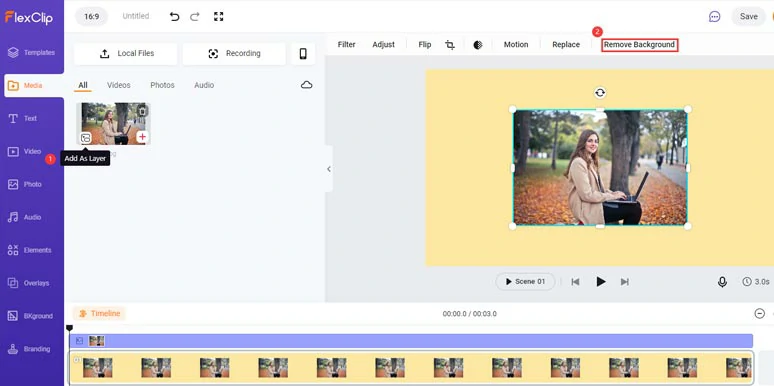Toggle the Timeline view button
This screenshot has width=774, height=386.
point(99,313)
